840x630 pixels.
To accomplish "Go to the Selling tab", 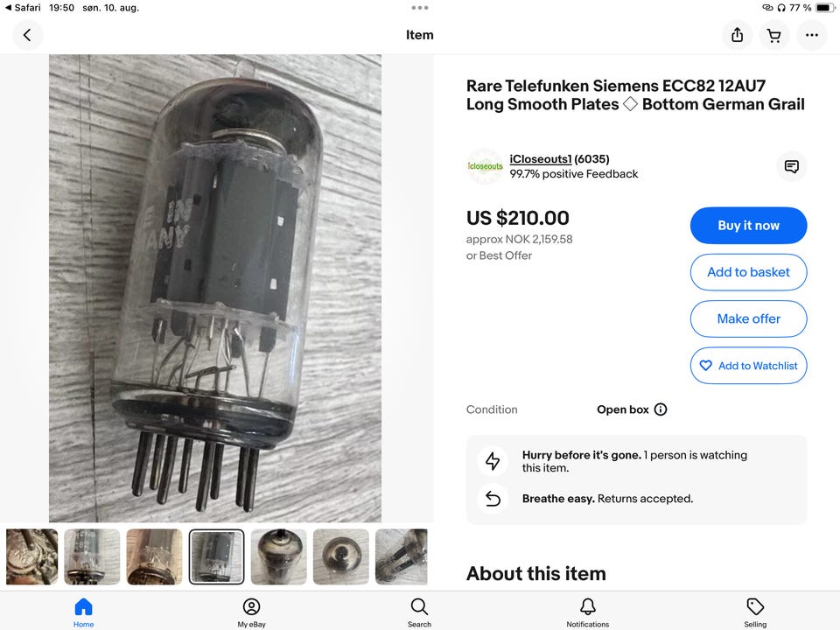I will tap(755, 612).
